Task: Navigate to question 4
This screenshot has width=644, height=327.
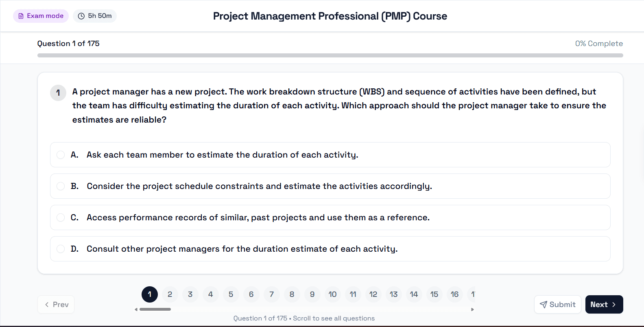Action: pos(211,294)
